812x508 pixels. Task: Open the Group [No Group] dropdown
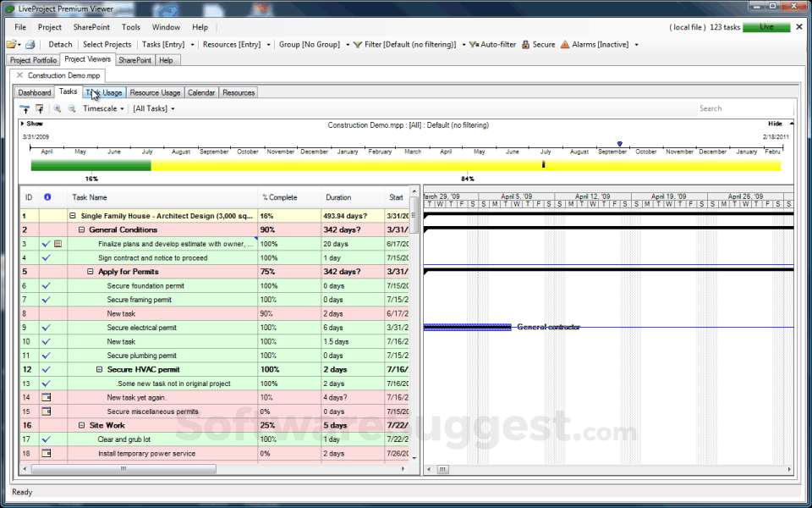tap(311, 44)
